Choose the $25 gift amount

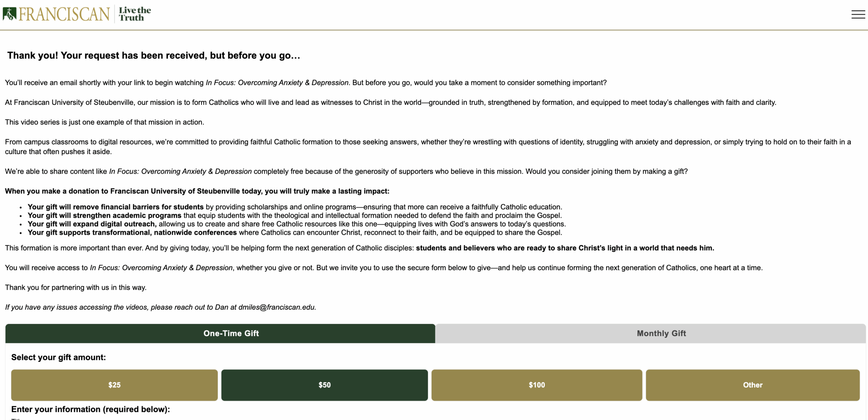[114, 385]
